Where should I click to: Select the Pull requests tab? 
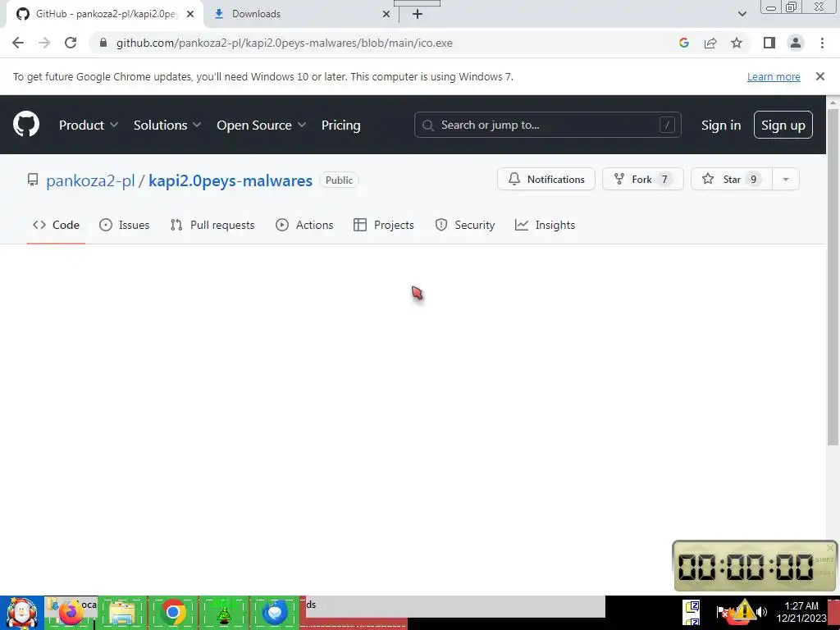[x=212, y=225]
